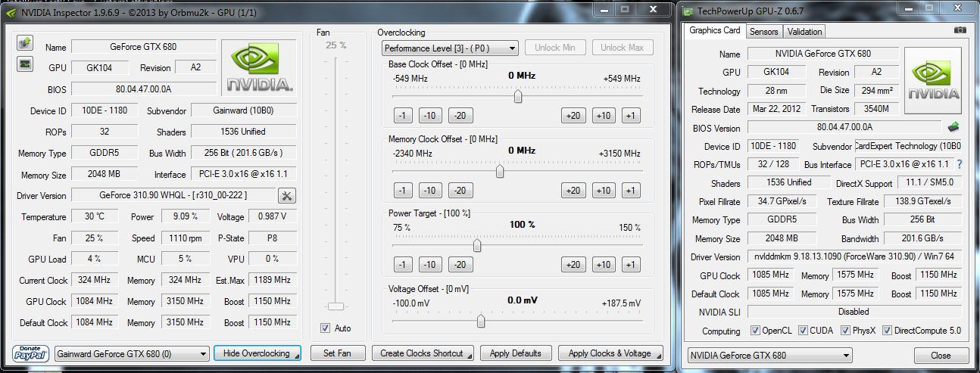Click GPU-Z Transistors value 3540M
Screen dimensions: 980x373
(876, 109)
